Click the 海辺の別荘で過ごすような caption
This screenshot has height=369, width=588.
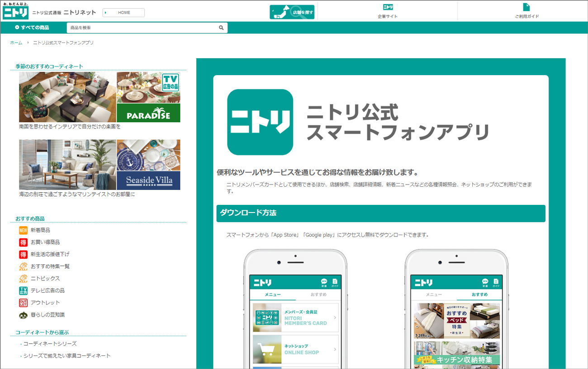[77, 194]
